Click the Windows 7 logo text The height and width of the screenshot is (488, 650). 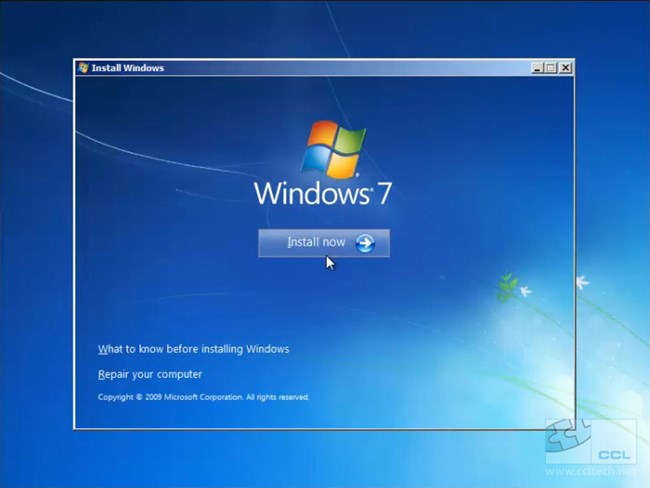323,193
